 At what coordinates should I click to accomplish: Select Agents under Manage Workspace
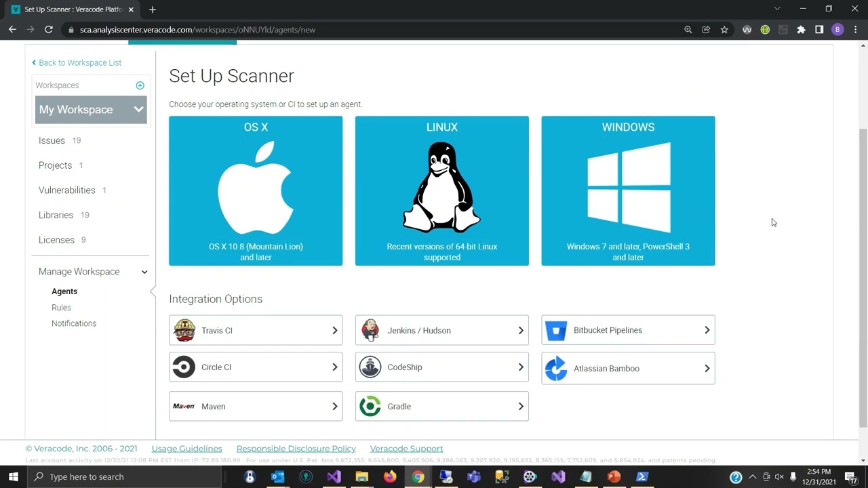pyautogui.click(x=64, y=291)
